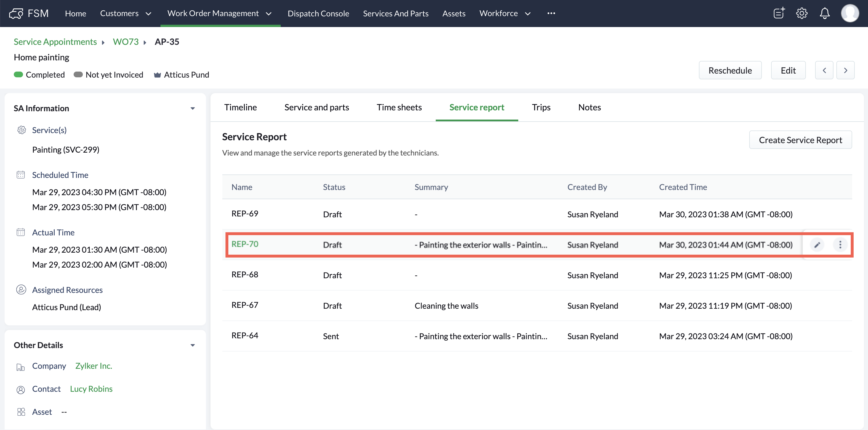Switch to the Time sheets tab

(399, 107)
